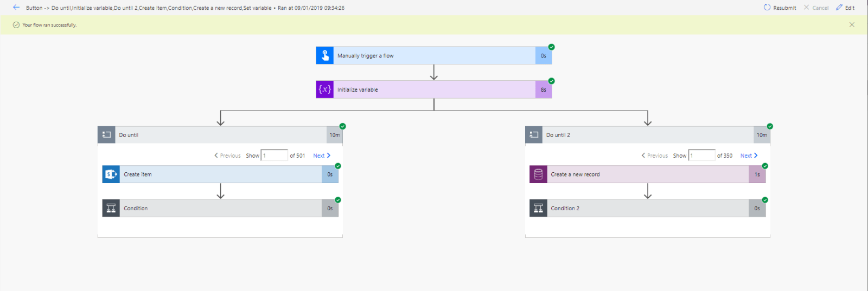Click Next in Do until 2 iterations
This screenshot has width=868, height=291.
tap(749, 156)
